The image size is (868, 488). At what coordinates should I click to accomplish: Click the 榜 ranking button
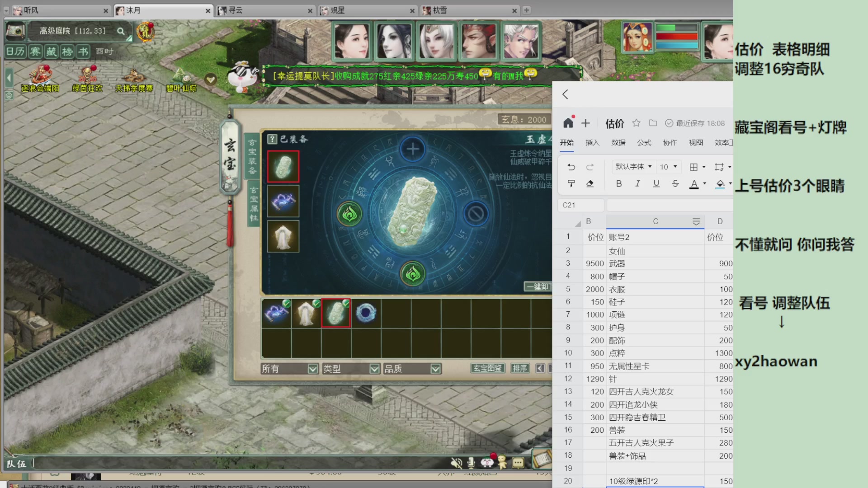(67, 51)
